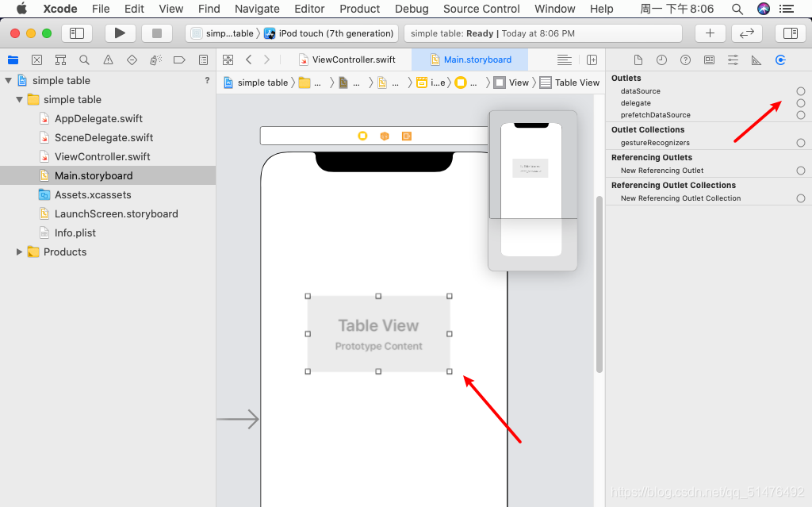Open the Table View breadcrumb item
The image size is (812, 507).
[569, 83]
